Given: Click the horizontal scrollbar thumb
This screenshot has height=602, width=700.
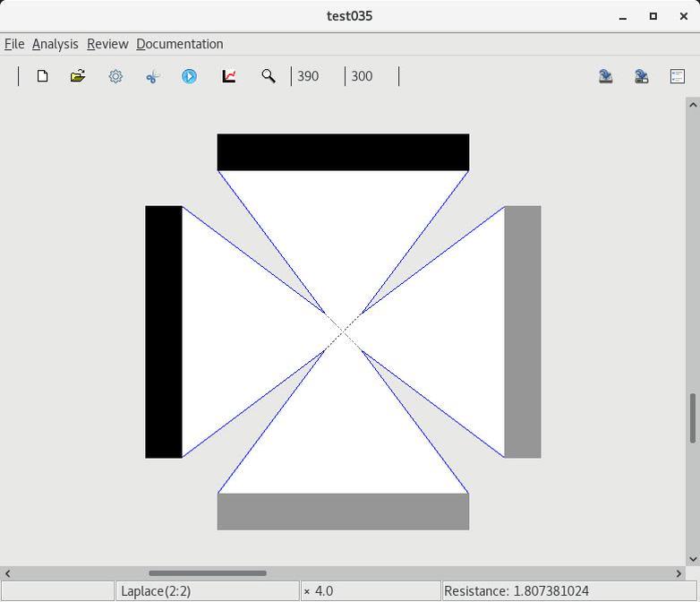Looking at the screenshot, I should [x=208, y=573].
